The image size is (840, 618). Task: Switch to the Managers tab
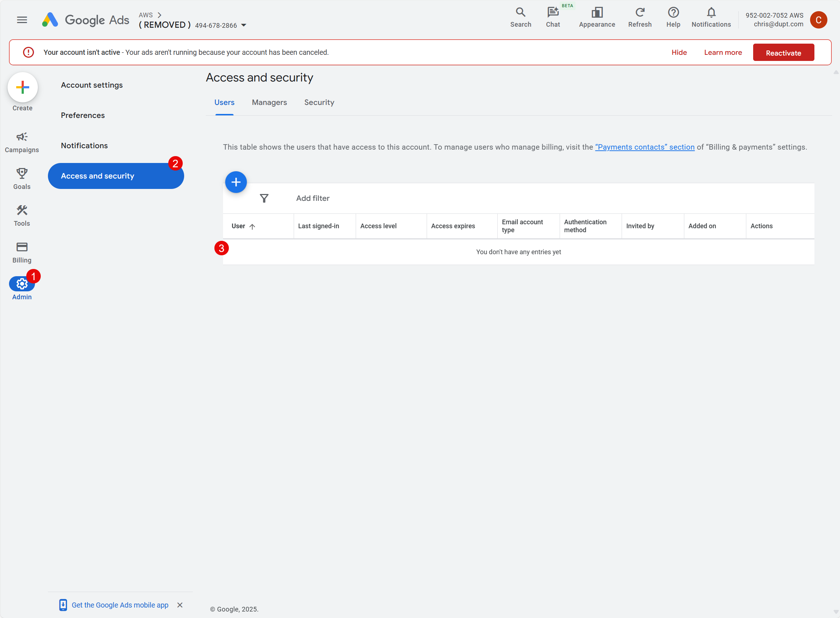(x=269, y=102)
